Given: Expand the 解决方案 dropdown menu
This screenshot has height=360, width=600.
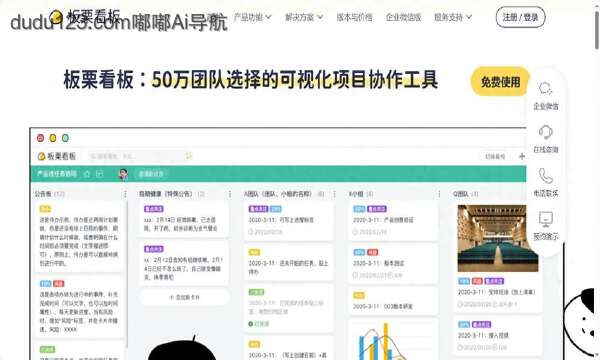Looking at the screenshot, I should [304, 17].
